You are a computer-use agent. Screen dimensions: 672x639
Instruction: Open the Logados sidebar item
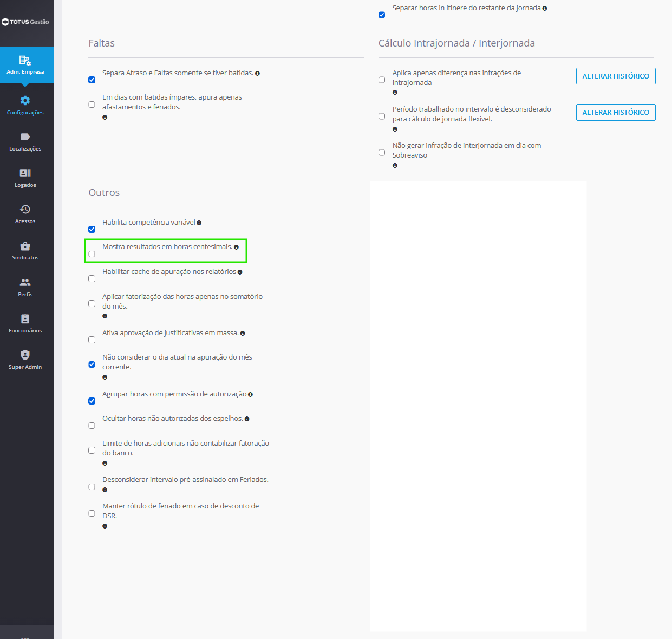coord(25,178)
